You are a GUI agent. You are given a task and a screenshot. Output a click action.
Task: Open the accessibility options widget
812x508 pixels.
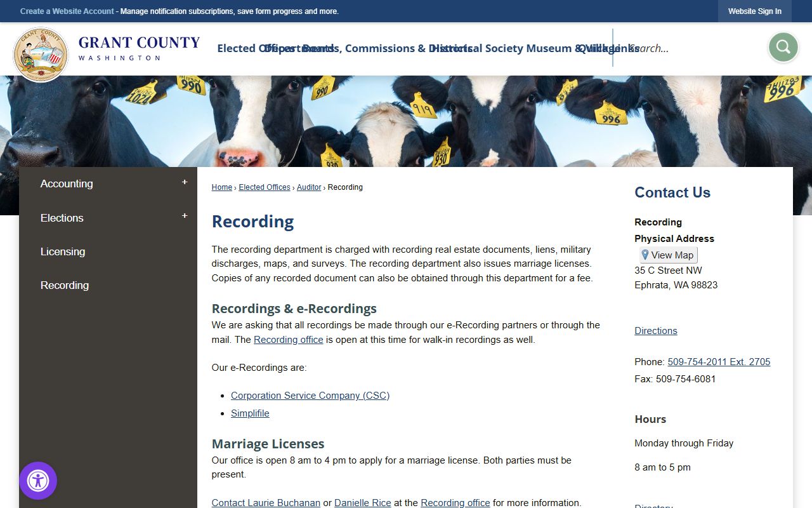click(x=38, y=481)
